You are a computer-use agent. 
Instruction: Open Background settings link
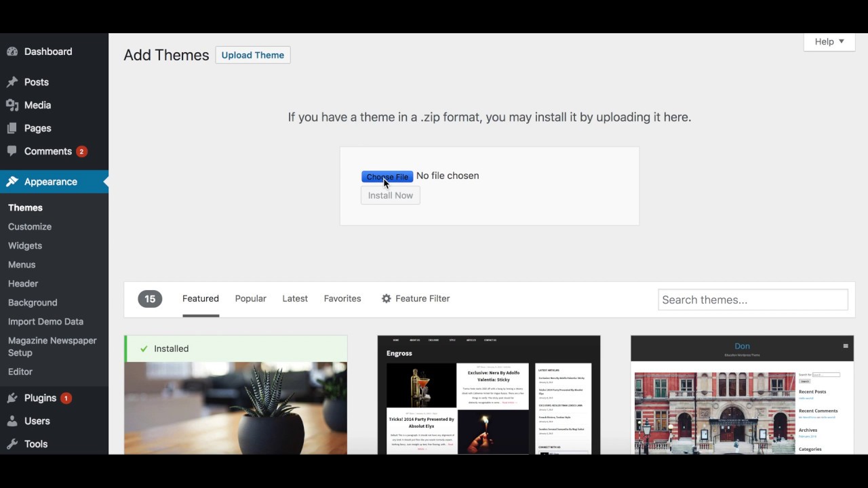click(x=33, y=302)
